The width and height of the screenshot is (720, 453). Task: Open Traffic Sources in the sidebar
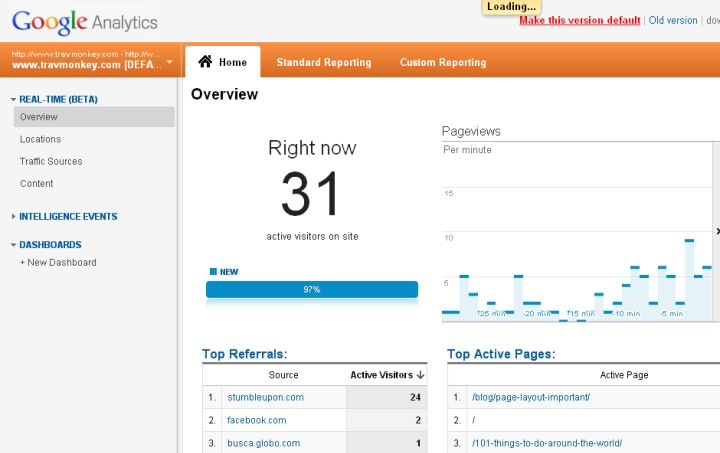tap(51, 161)
